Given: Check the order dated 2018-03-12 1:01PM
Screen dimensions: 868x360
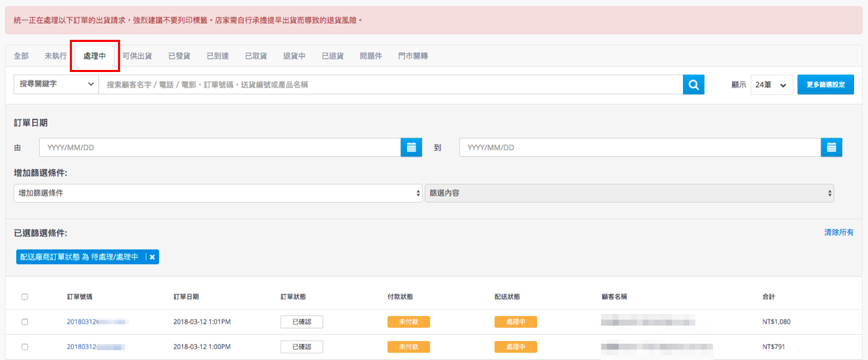Looking at the screenshot, I should [x=25, y=322].
